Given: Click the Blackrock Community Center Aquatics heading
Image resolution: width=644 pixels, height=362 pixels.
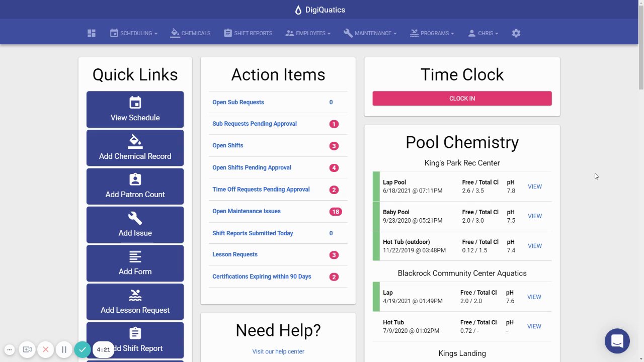Looking at the screenshot, I should click(462, 273).
